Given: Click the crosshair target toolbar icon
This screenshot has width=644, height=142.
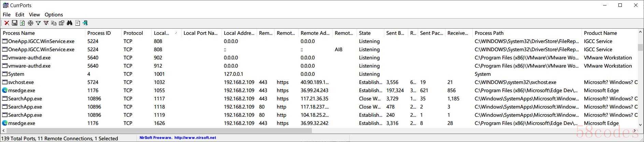Looking at the screenshot, I should pyautogui.click(x=30, y=23).
